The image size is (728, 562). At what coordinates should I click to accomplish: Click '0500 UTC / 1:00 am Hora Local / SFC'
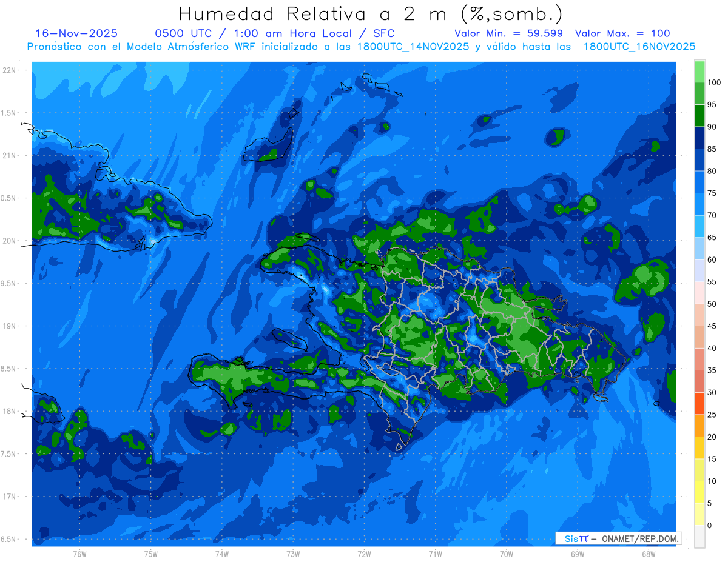275,33
